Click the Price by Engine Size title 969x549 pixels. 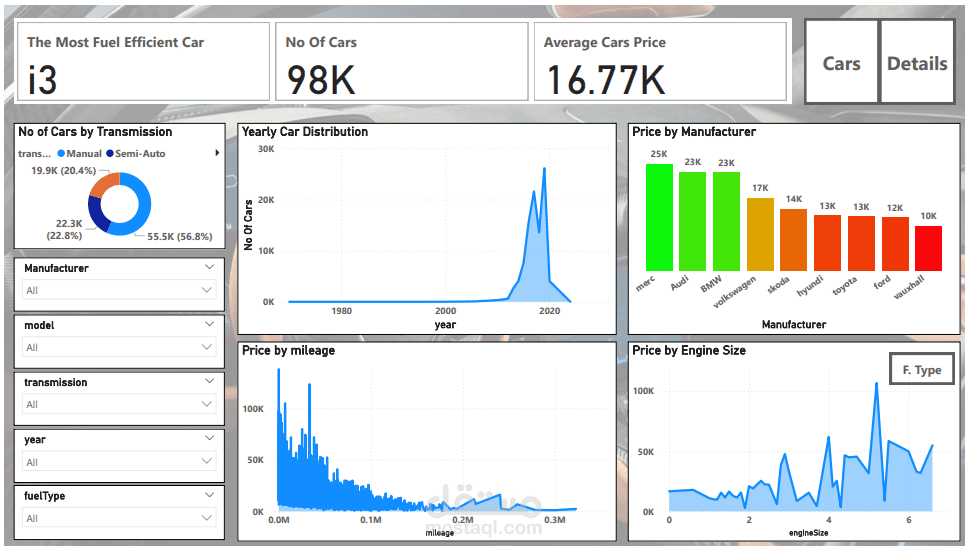click(688, 351)
